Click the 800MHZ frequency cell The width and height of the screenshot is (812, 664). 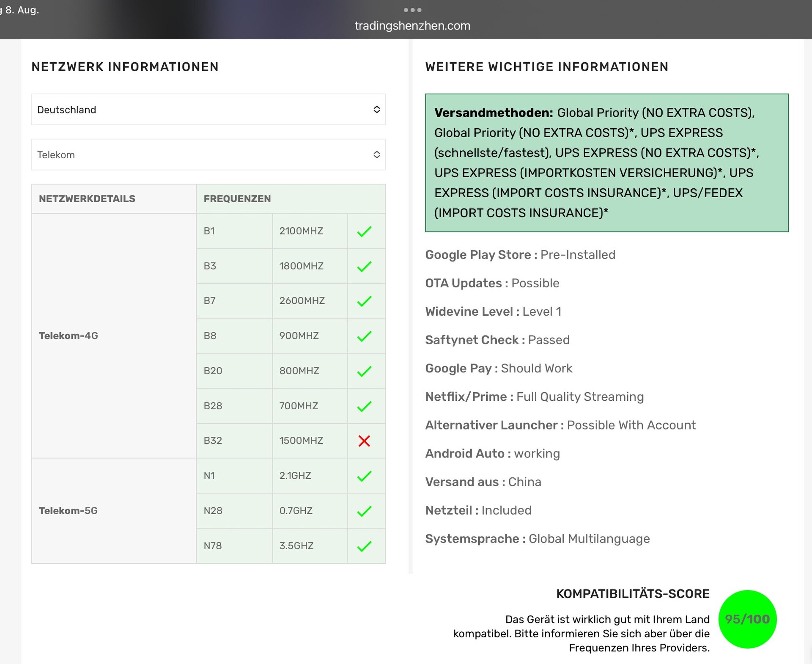(x=310, y=371)
